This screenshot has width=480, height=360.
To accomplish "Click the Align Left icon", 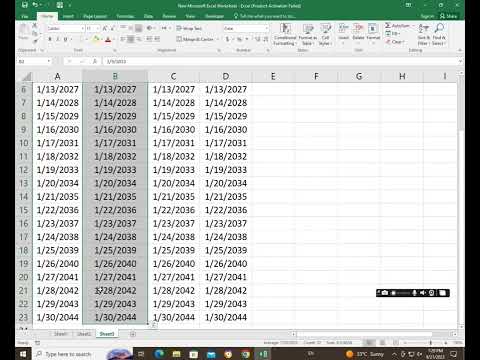I will (123, 39).
